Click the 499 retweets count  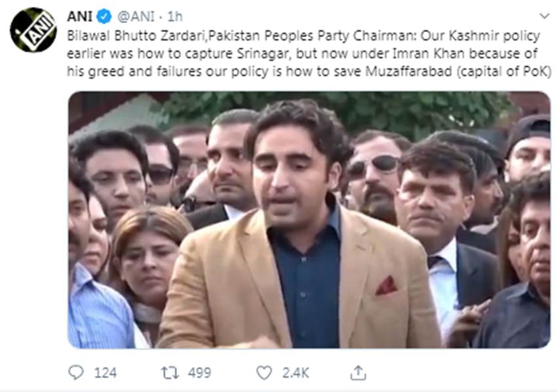[x=200, y=373]
